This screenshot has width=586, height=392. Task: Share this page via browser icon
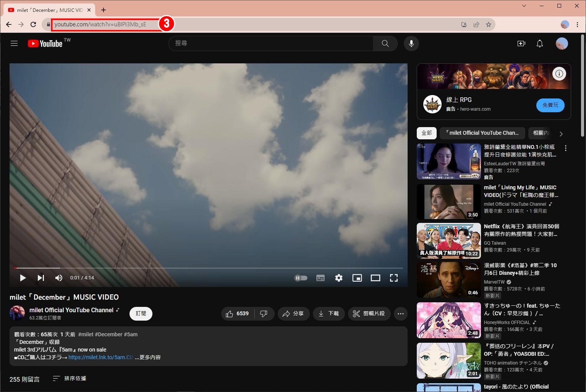point(476,24)
